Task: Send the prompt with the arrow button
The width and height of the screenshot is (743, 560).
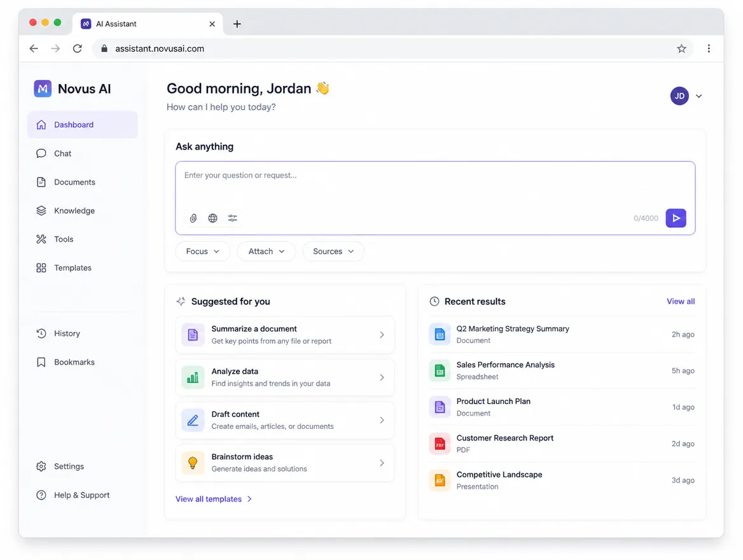Action: 676,218
